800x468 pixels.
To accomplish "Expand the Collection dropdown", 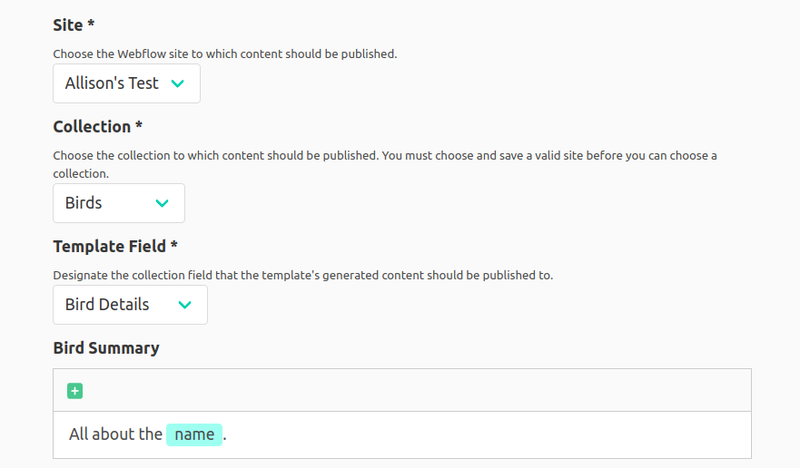I will pyautogui.click(x=118, y=203).
